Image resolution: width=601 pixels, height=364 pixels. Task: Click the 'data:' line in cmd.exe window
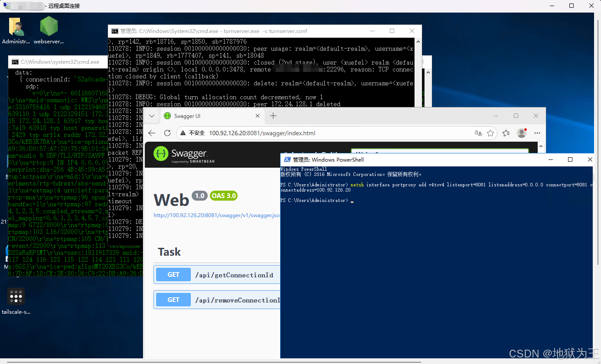pos(23,72)
